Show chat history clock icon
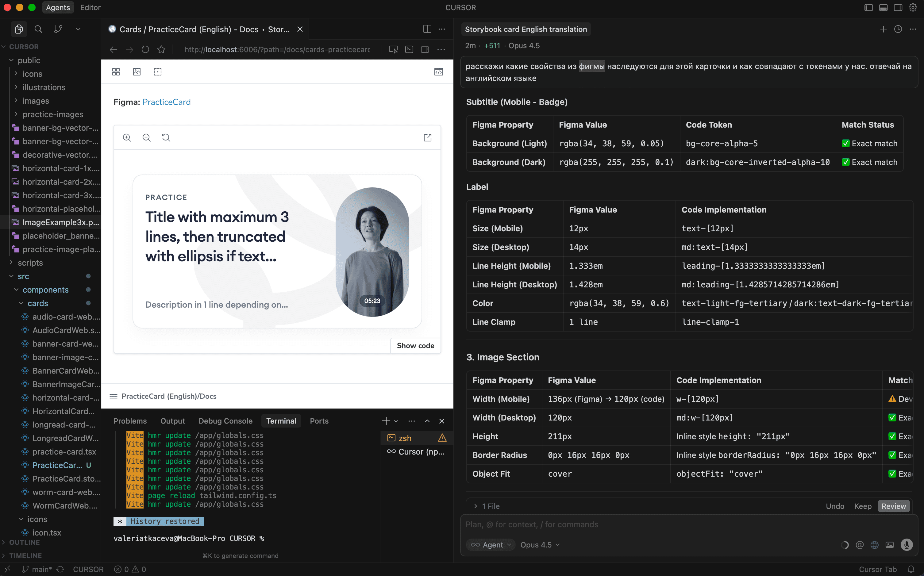 [x=898, y=29]
